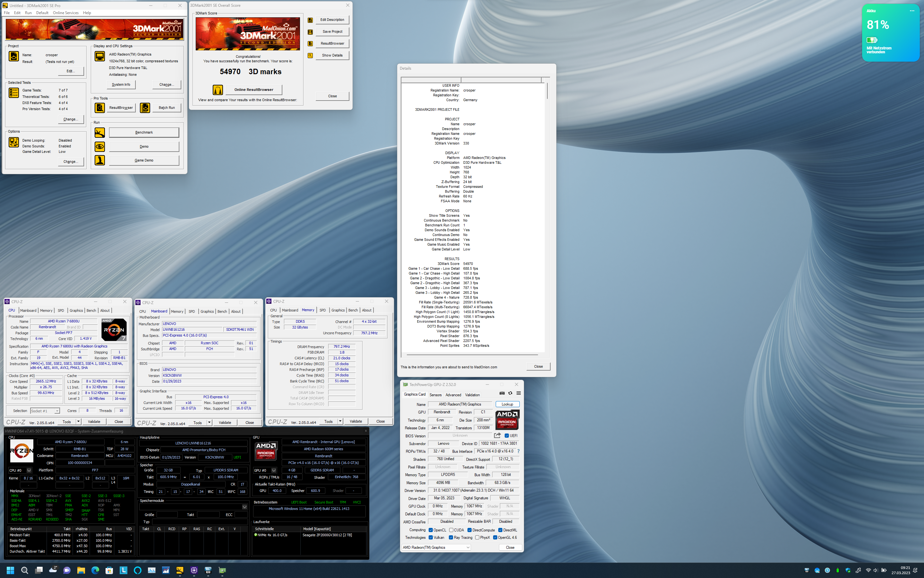The height and width of the screenshot is (578, 924).
Task: Click the Benchmark run icon in 3DMark
Action: 100,133
